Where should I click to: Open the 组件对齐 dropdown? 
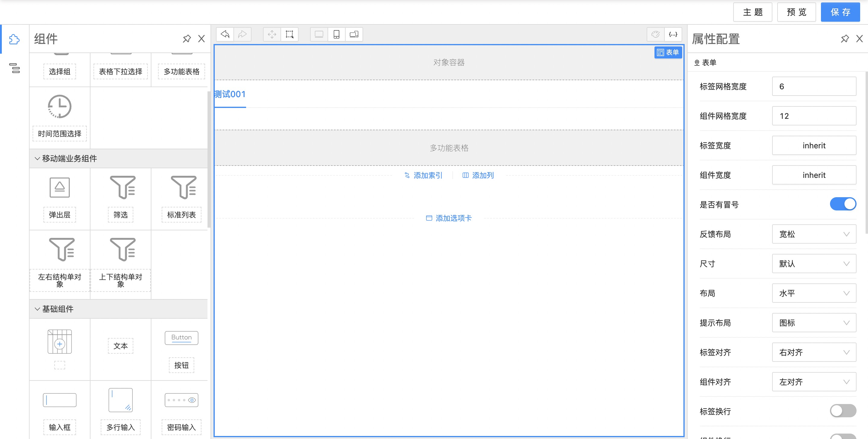814,382
